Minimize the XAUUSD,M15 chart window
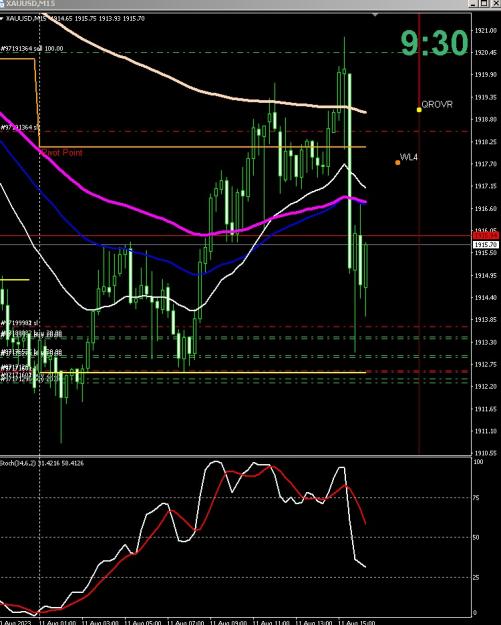This screenshot has width=501, height=625. (x=473, y=3)
